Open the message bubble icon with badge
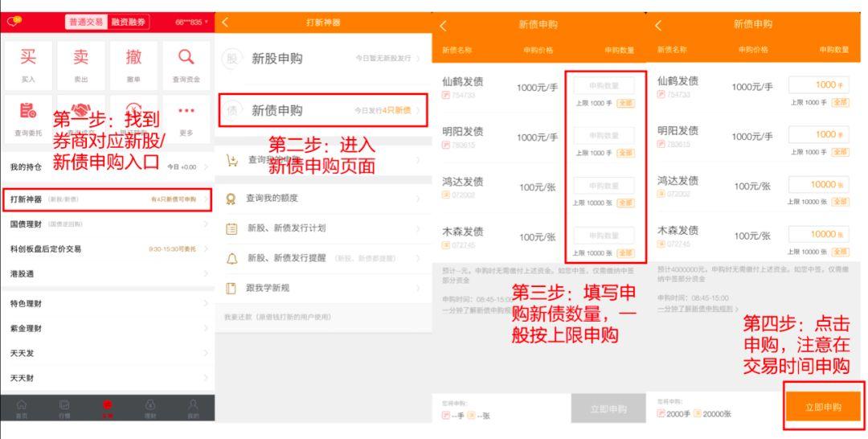868x439 pixels. click(14, 21)
